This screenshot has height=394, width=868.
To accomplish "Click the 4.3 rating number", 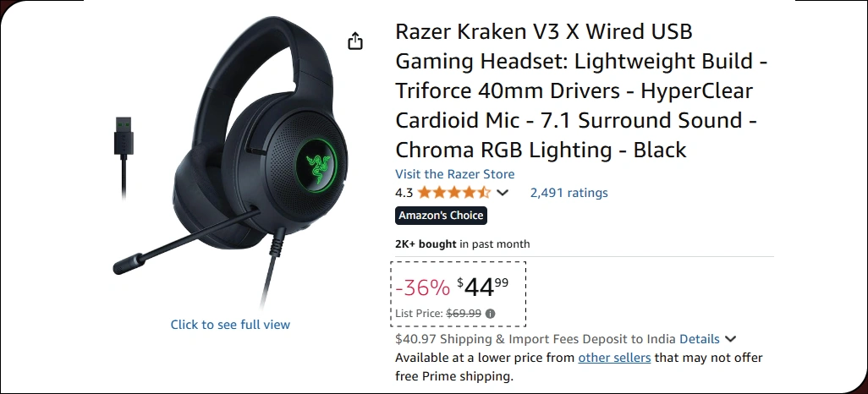I will point(404,193).
